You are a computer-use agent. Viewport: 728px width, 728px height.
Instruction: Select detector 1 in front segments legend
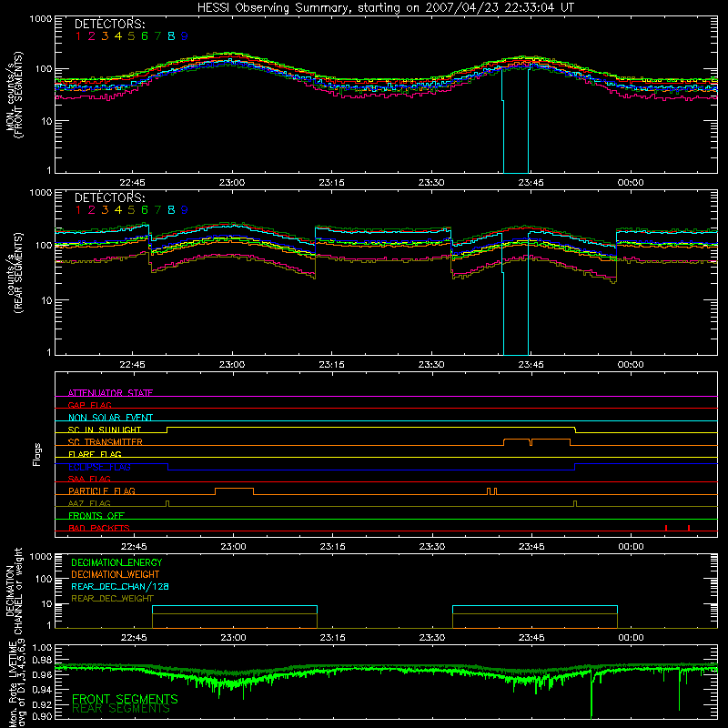click(78, 36)
